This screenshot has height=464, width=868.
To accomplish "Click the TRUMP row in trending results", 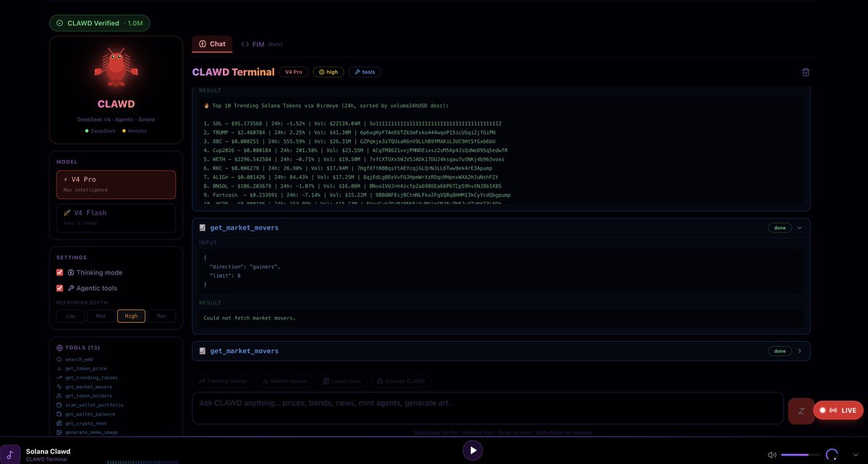I will click(348, 133).
